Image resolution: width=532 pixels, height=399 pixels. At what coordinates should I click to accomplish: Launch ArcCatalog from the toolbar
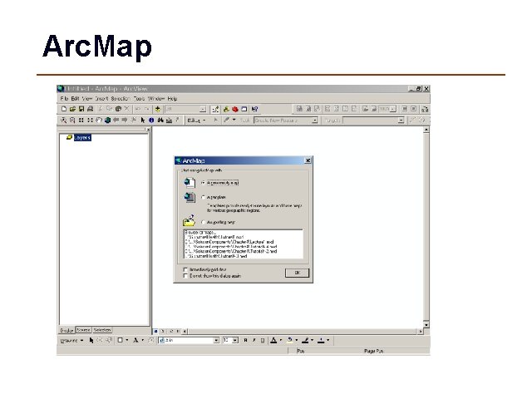[226, 109]
